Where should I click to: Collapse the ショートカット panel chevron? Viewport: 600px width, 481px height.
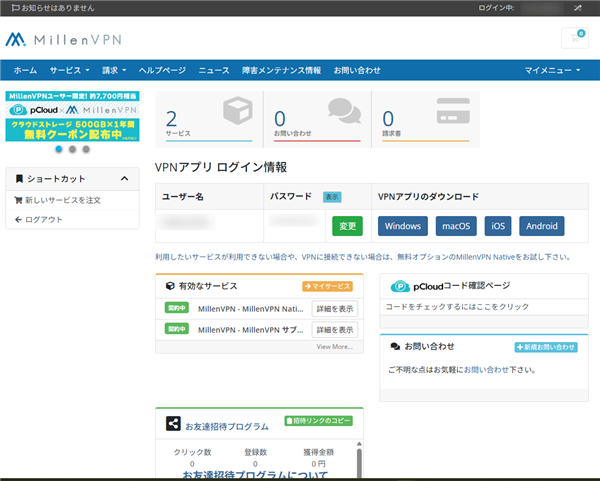click(x=124, y=178)
